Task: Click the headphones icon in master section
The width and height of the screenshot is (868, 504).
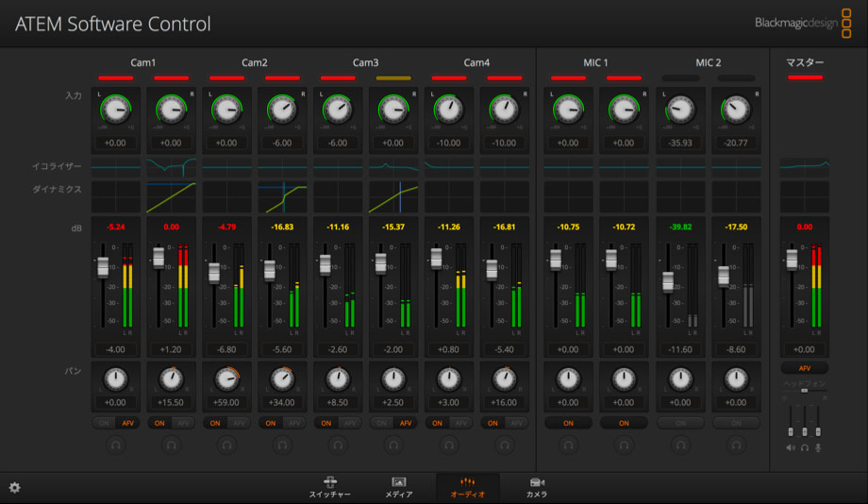Action: click(x=805, y=447)
